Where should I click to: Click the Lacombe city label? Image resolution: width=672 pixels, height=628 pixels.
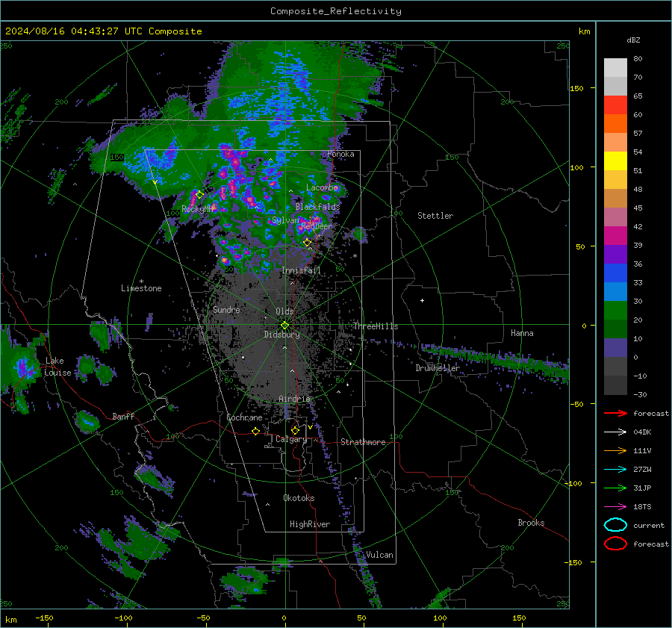(322, 187)
